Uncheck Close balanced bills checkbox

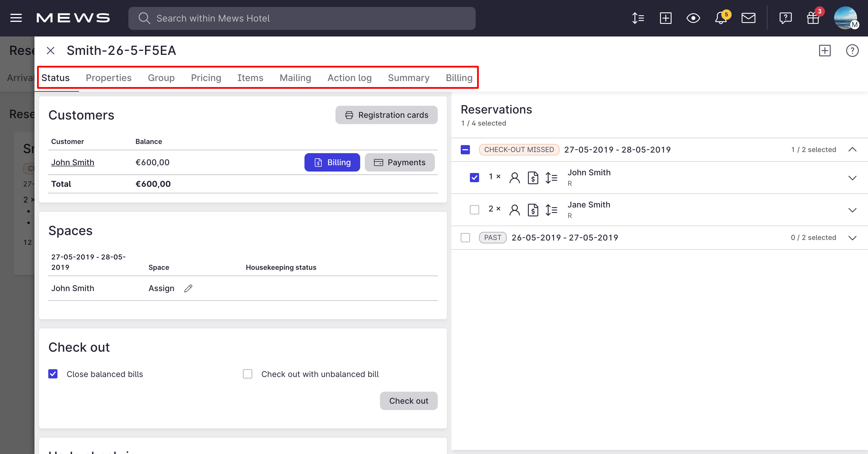[x=53, y=374]
